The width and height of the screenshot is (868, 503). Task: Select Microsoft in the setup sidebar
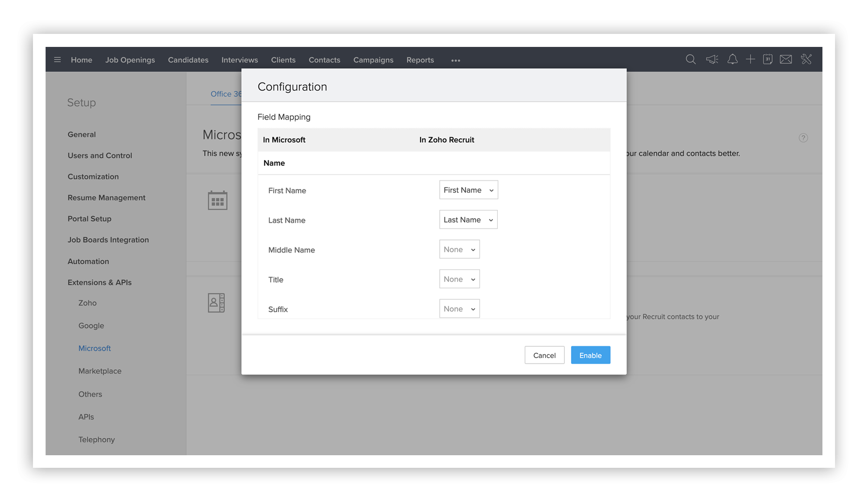point(95,348)
